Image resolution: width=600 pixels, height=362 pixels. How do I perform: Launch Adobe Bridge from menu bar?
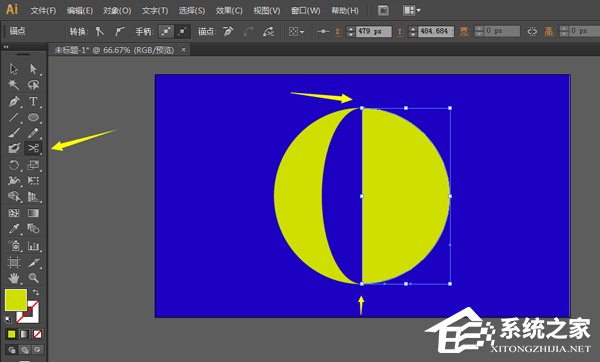click(x=383, y=11)
